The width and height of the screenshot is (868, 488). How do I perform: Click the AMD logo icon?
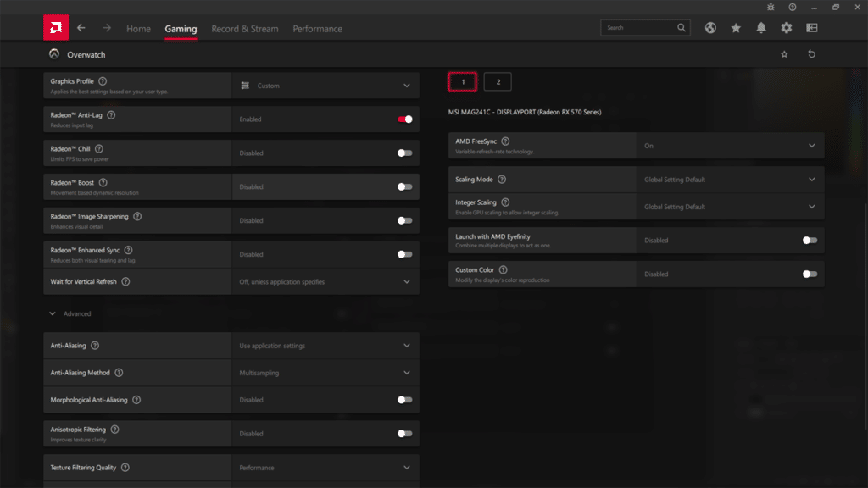56,28
